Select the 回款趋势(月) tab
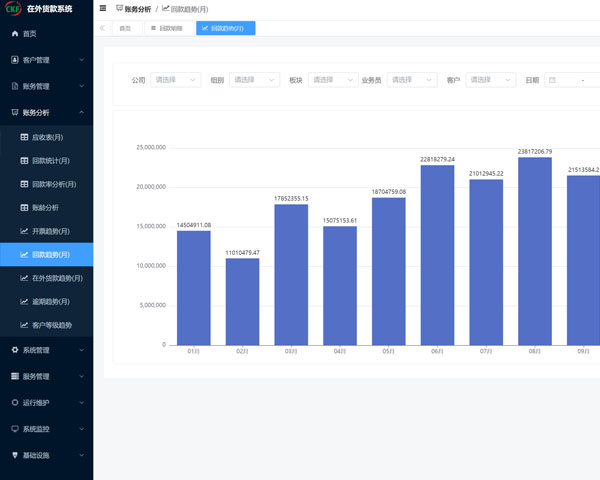The image size is (600, 480). 225,28
